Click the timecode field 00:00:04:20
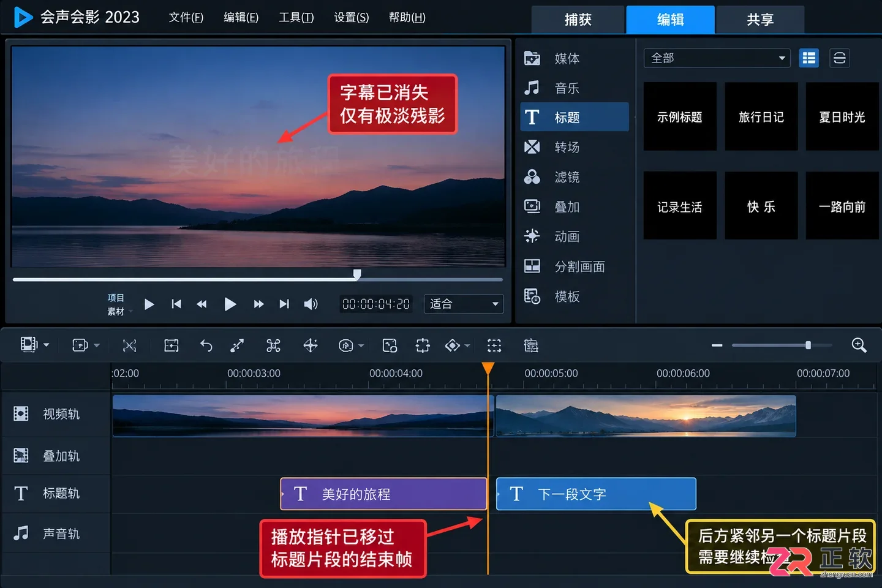The width and height of the screenshot is (882, 588). (x=376, y=304)
